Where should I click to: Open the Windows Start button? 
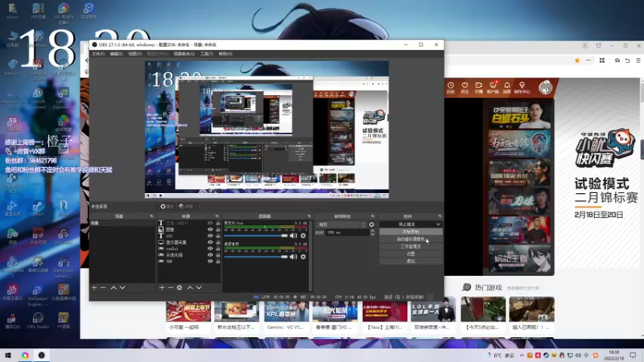(x=8, y=355)
